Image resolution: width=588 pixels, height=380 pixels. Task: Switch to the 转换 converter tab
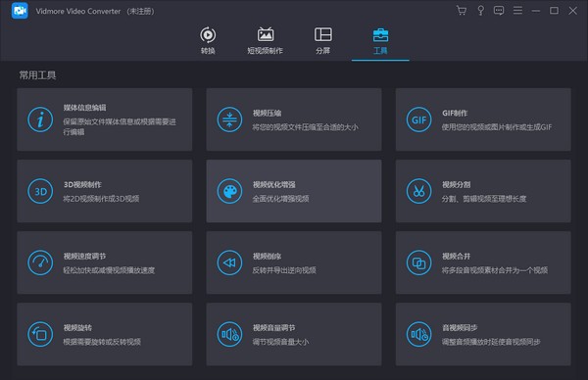point(208,40)
